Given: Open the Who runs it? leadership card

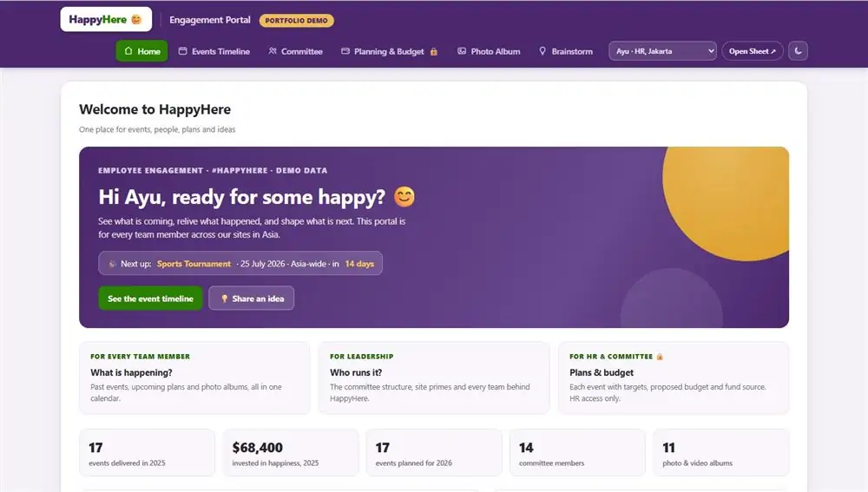Looking at the screenshot, I should pos(434,378).
